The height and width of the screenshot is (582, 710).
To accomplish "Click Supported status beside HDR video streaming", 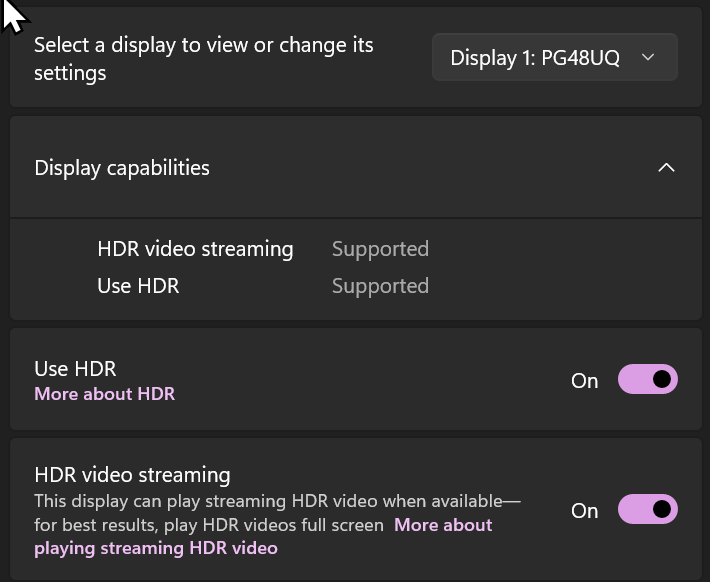I will [x=380, y=250].
